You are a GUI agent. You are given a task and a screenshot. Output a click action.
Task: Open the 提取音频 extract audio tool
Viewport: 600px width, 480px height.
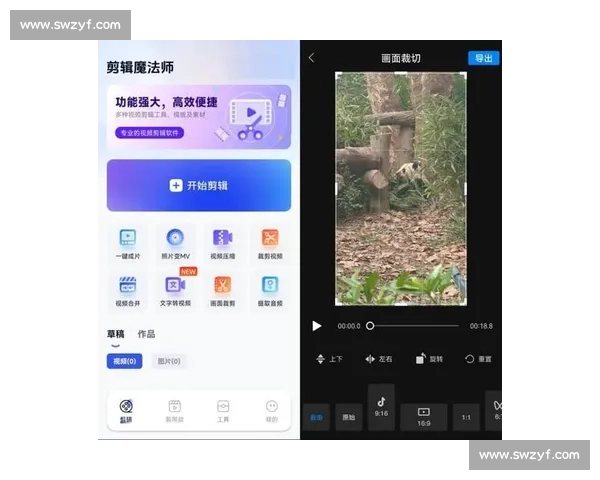click(x=270, y=288)
